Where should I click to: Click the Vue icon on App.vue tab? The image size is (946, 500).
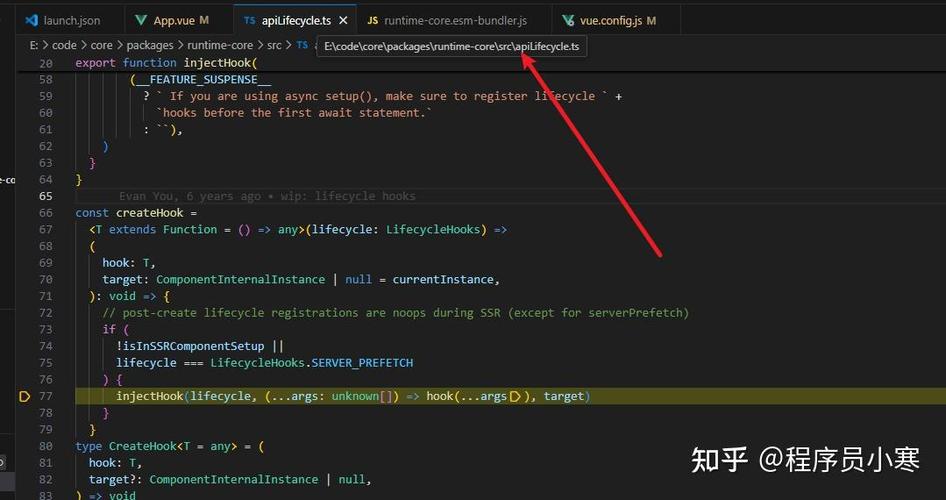(141, 21)
